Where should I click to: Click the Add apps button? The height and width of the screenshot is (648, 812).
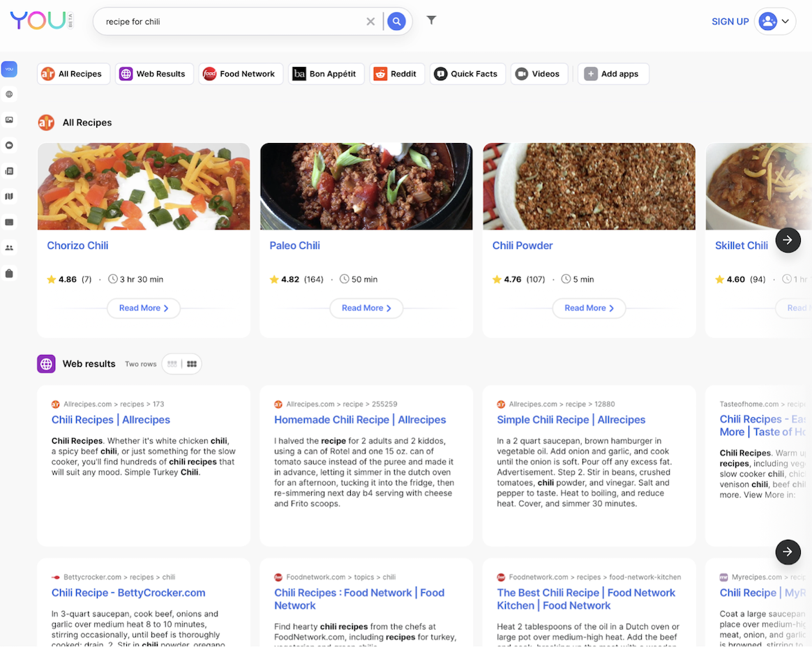point(612,74)
